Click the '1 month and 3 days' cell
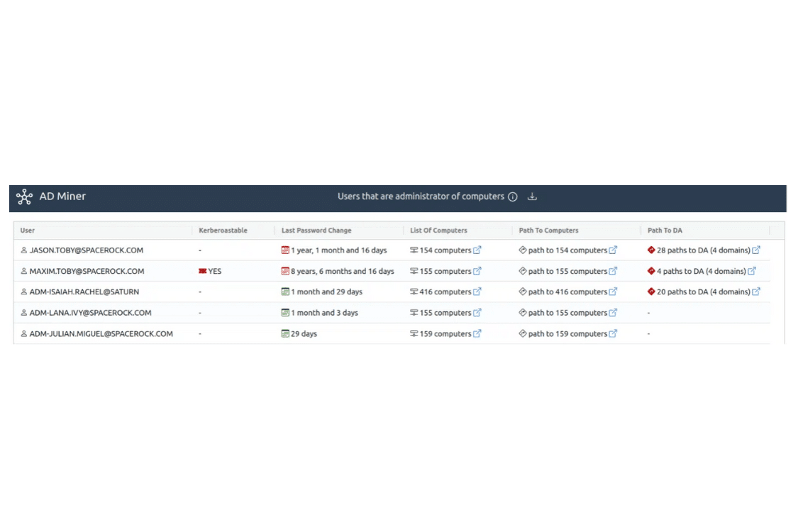This screenshot has height=532, width=798. click(324, 313)
